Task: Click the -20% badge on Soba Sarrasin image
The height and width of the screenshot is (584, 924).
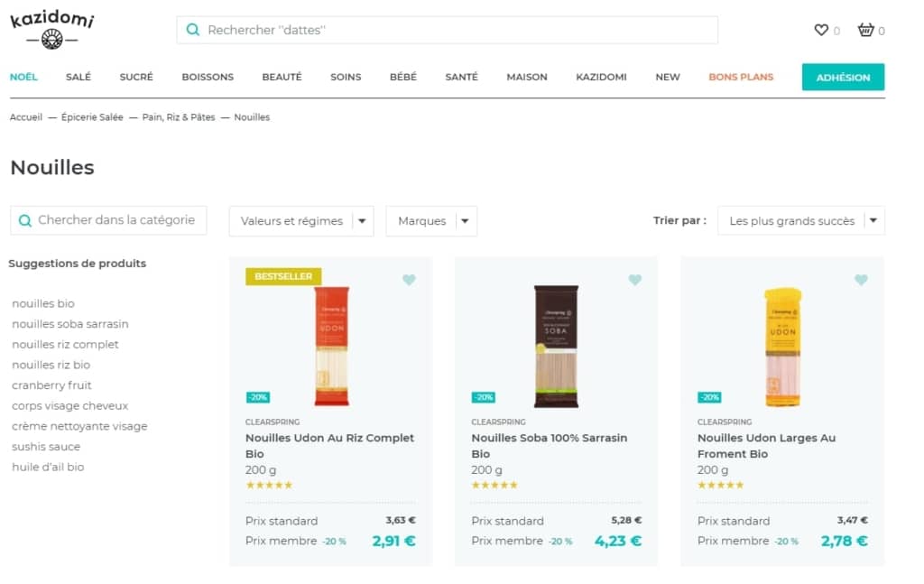Action: click(x=484, y=397)
